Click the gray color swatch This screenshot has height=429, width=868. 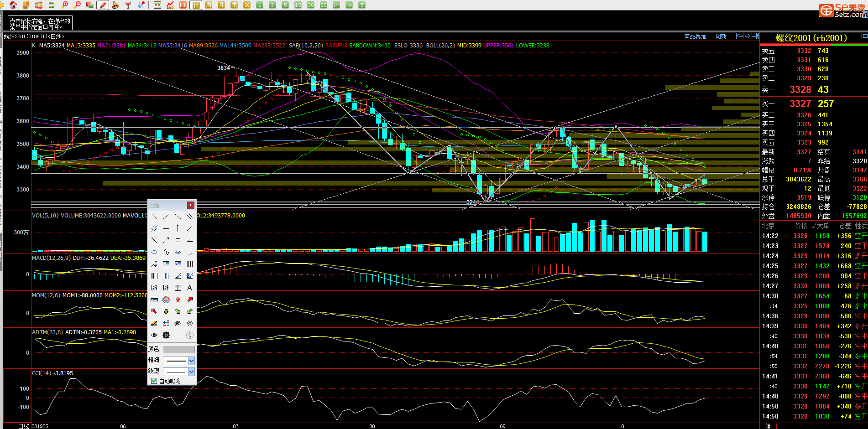[x=179, y=349]
